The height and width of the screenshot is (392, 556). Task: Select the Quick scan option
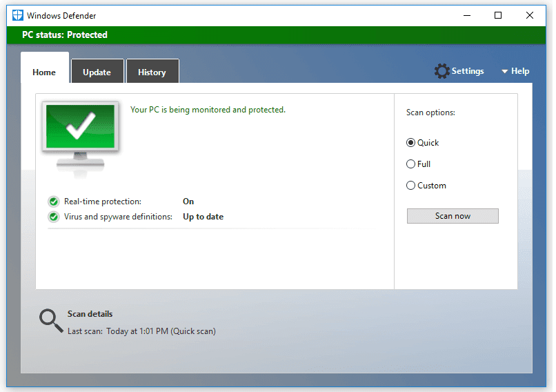(422, 143)
